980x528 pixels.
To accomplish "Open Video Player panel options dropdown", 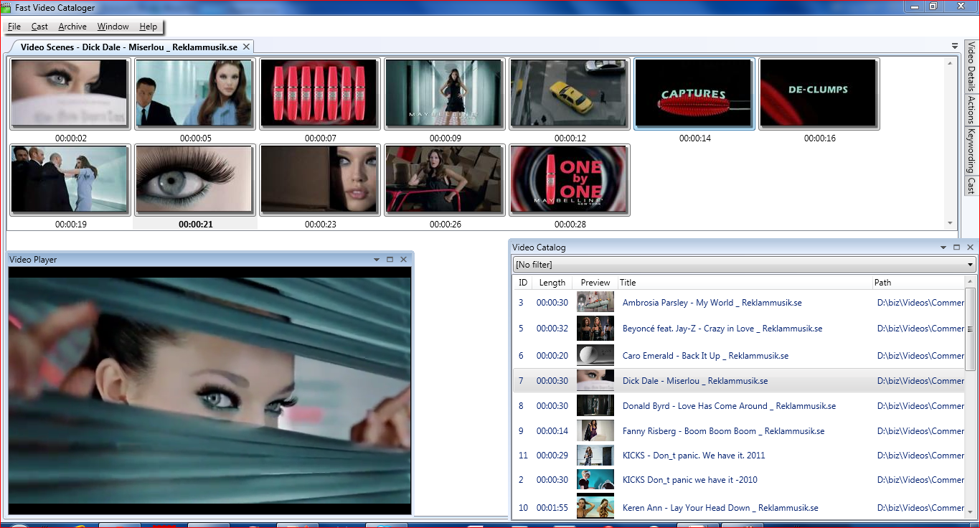I will pyautogui.click(x=377, y=260).
